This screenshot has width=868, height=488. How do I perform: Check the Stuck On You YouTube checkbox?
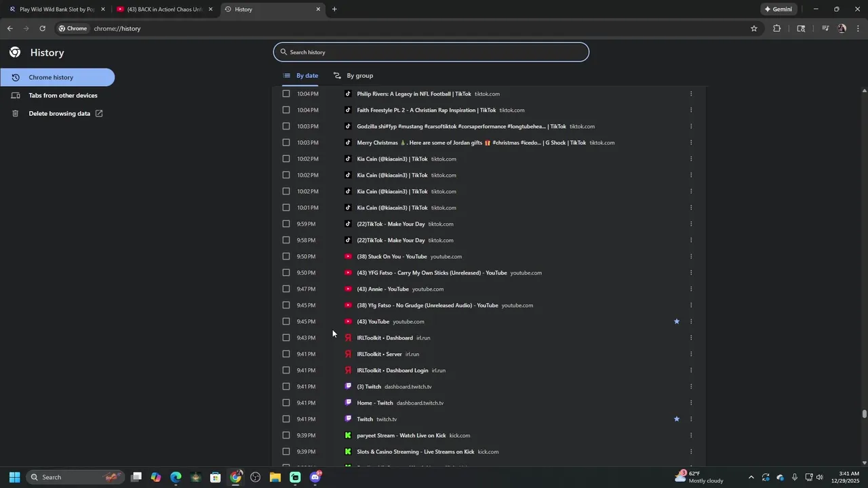(x=286, y=257)
